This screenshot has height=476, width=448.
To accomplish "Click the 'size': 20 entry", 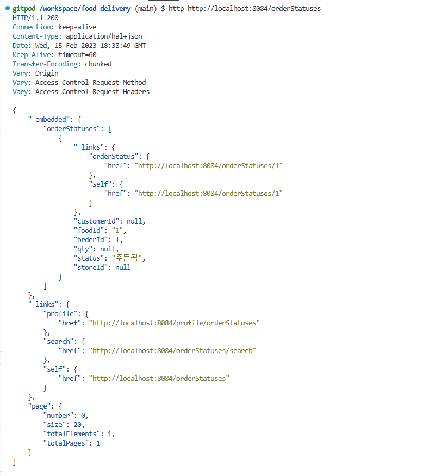I will (x=64, y=425).
